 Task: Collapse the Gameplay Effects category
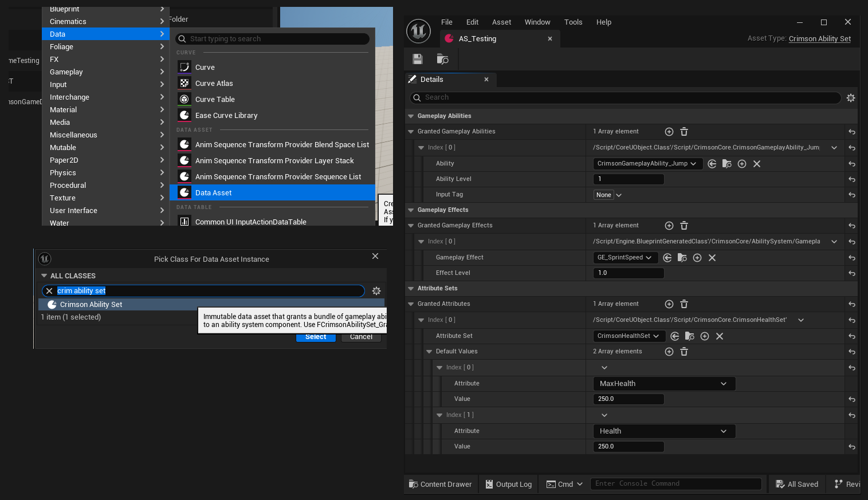click(411, 210)
